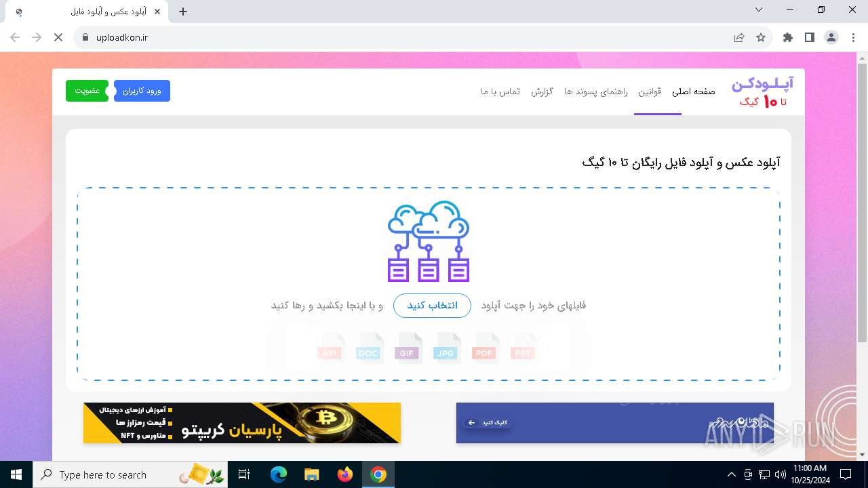Show hidden system tray icons

(731, 474)
